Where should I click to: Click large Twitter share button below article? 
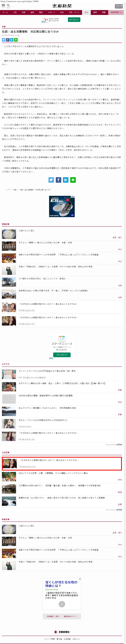pos(51,180)
